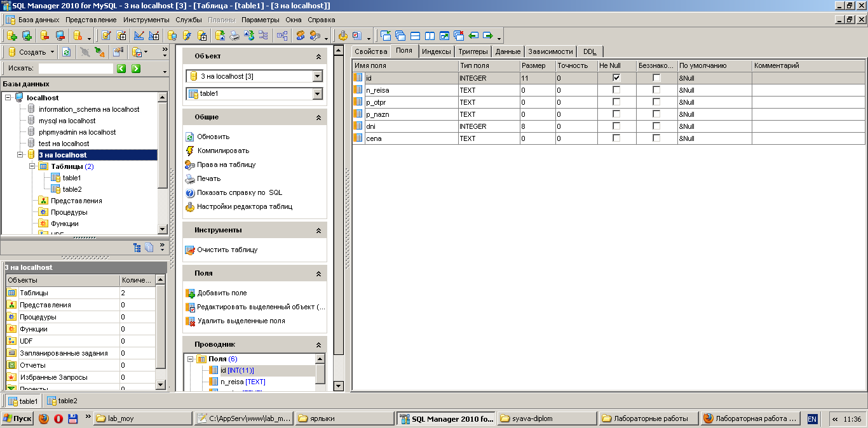Toggle Беззнаковое checkbox for id field

pyautogui.click(x=656, y=78)
